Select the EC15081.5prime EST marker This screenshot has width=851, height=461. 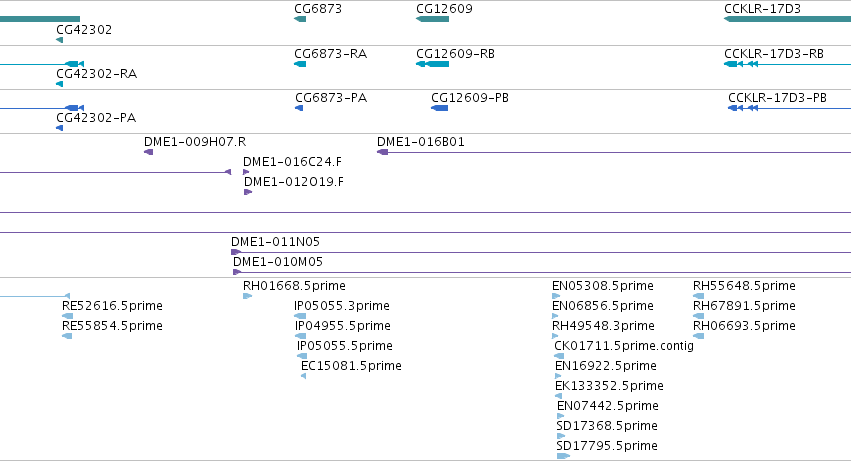303,376
